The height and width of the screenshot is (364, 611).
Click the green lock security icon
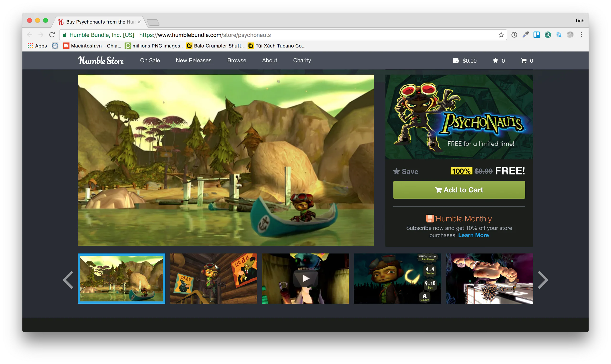click(x=64, y=35)
